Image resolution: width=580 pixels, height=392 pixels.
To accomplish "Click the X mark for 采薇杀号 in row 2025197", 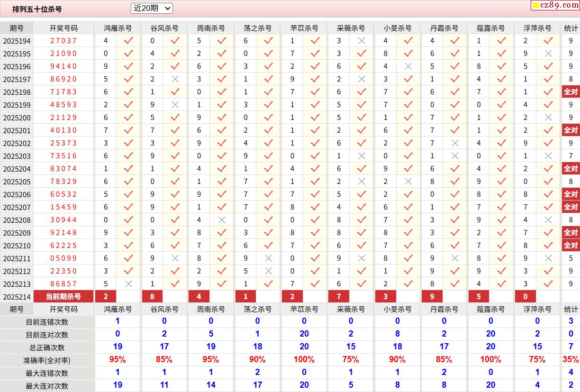I will [362, 79].
